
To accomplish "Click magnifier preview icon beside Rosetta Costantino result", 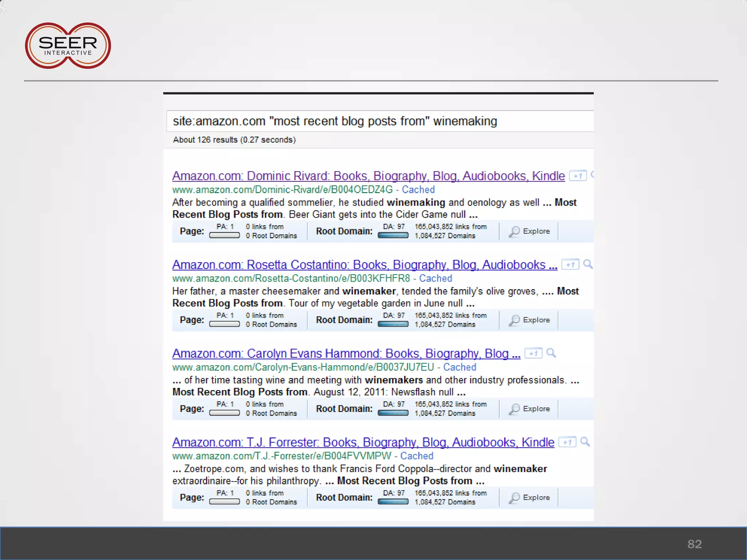I will [x=588, y=264].
